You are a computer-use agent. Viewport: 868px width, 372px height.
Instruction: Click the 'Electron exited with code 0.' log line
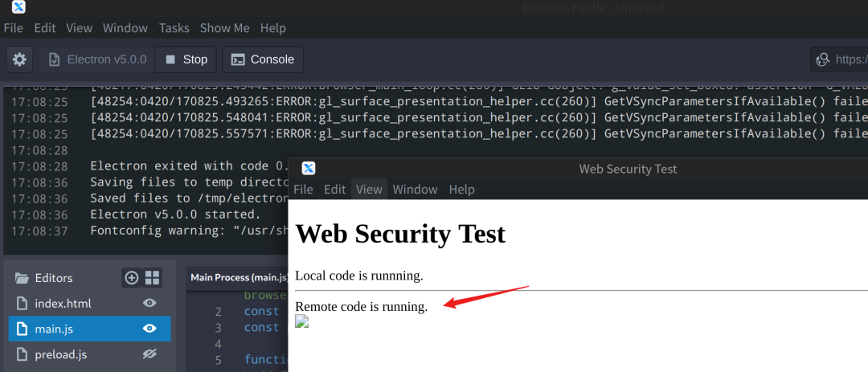pos(190,166)
